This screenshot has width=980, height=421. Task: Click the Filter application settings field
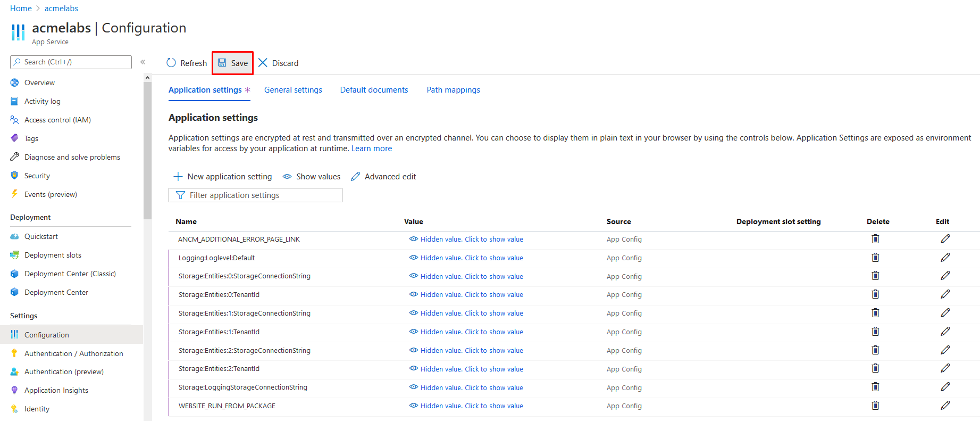pyautogui.click(x=255, y=195)
